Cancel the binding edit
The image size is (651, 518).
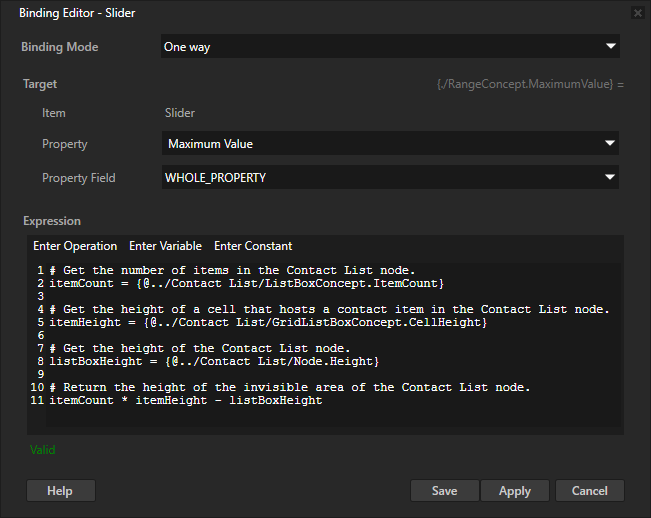click(589, 491)
